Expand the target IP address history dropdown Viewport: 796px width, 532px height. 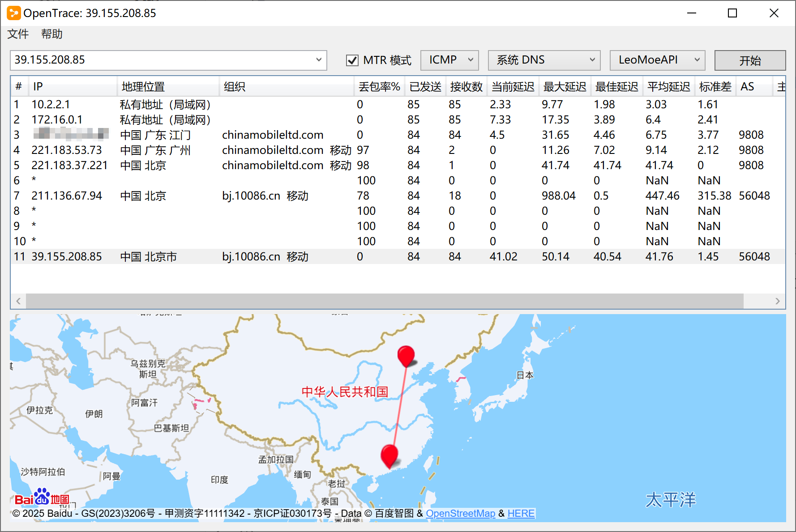pyautogui.click(x=318, y=60)
